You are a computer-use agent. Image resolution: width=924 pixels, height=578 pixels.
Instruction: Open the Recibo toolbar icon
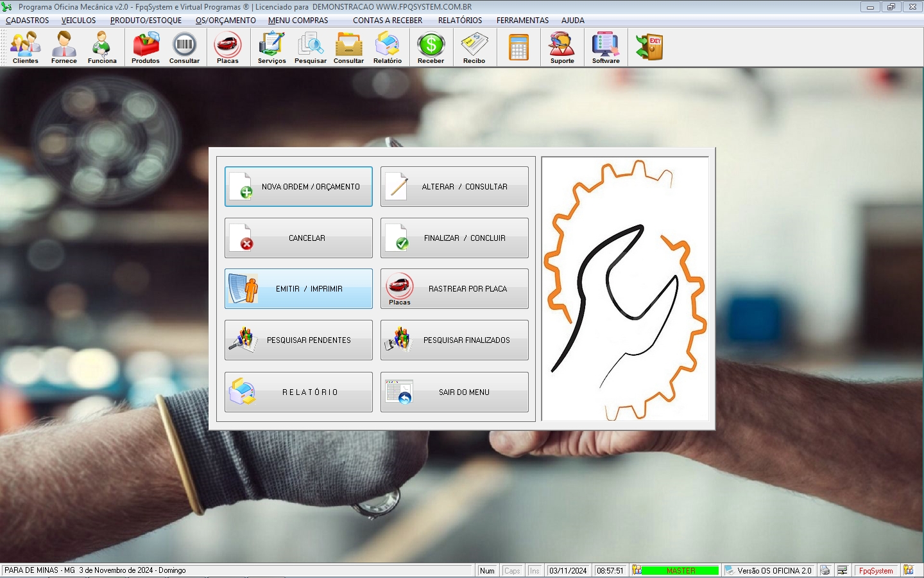point(474,48)
